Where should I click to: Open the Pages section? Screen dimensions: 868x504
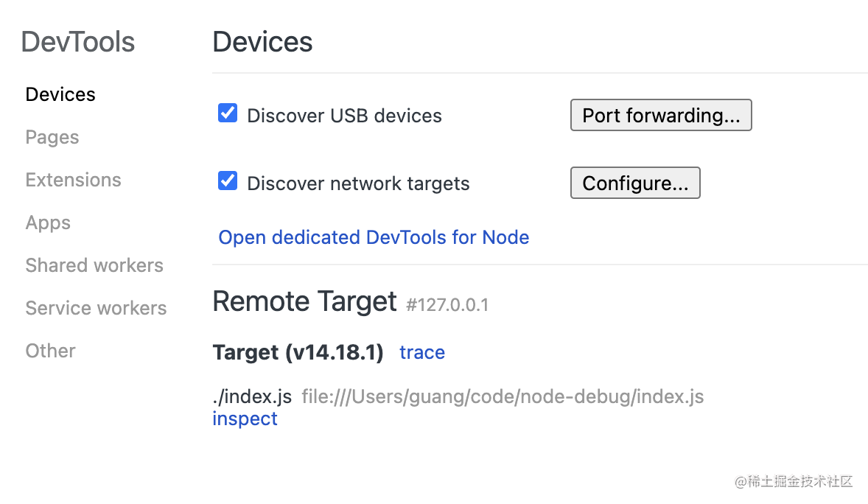(52, 137)
